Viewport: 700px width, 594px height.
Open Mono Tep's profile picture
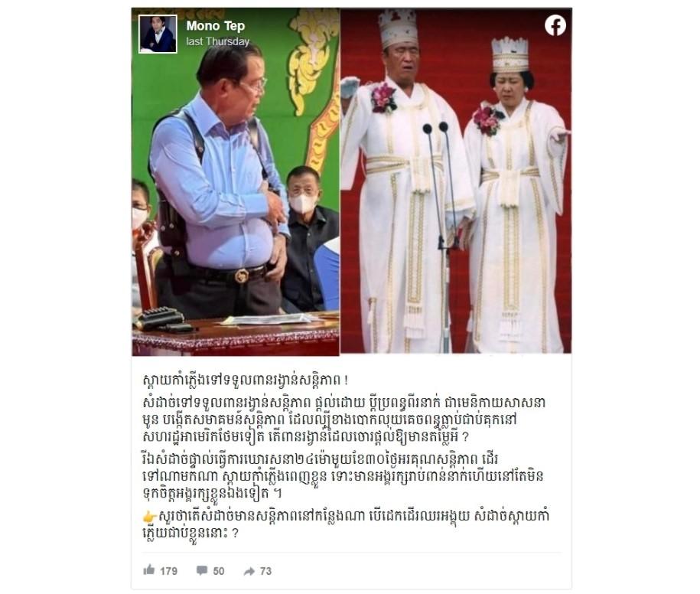158,34
